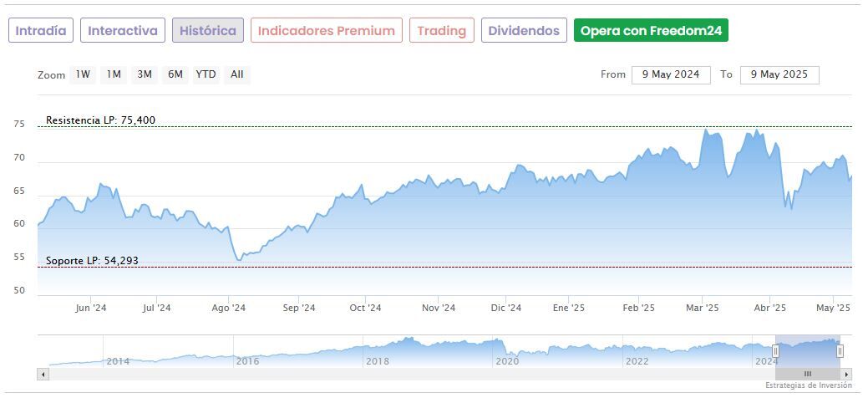The width and height of the screenshot is (868, 398).
Task: Show All historical data
Action: (237, 74)
